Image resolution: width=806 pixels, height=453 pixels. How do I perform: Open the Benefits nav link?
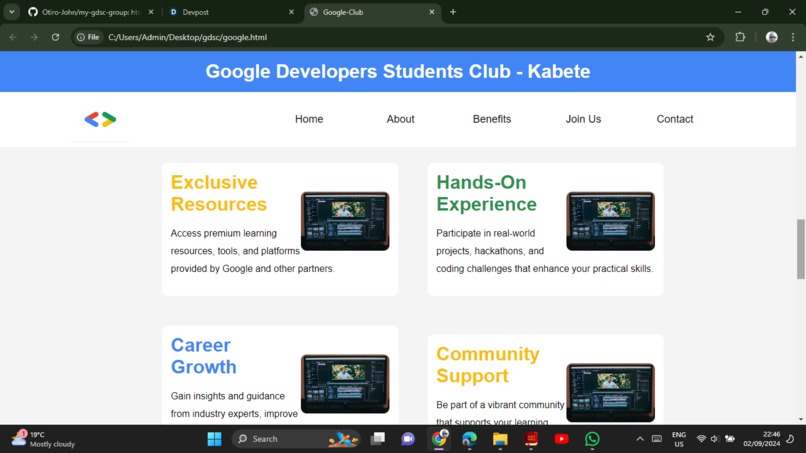[x=492, y=119]
